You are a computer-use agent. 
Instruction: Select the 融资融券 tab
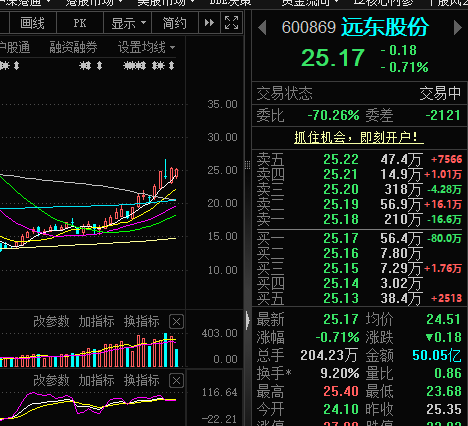tap(73, 47)
